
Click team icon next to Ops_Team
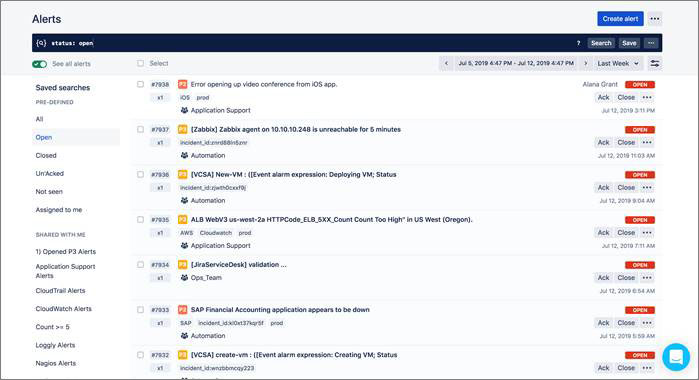point(184,277)
